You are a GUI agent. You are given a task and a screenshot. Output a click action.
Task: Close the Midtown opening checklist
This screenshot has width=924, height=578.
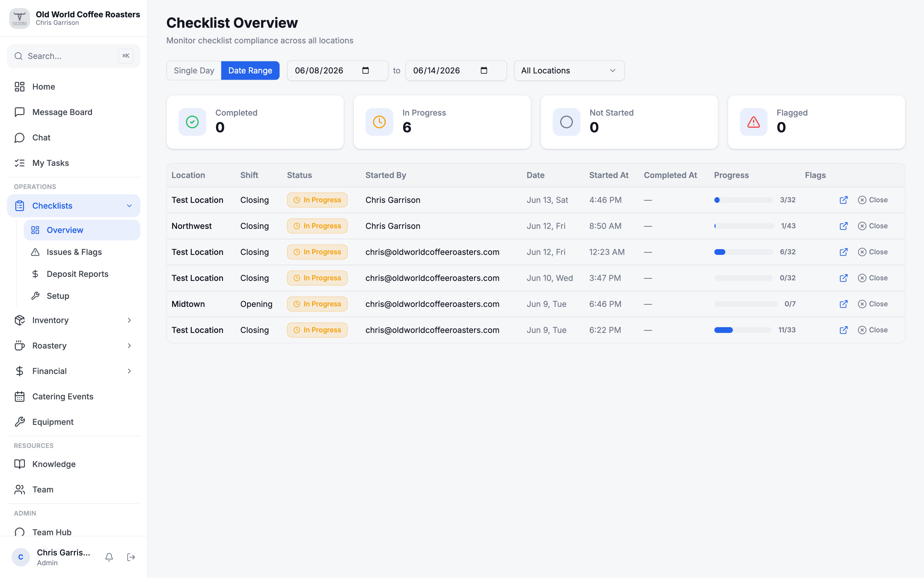click(x=872, y=304)
